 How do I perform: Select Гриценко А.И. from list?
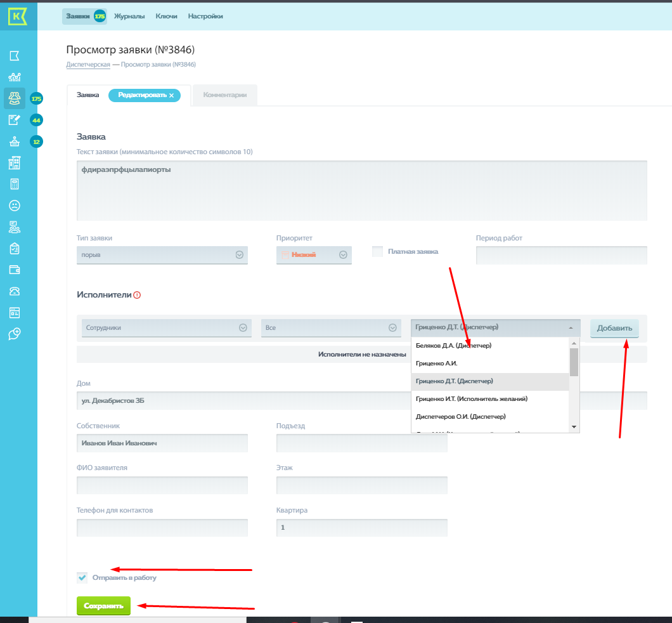490,364
